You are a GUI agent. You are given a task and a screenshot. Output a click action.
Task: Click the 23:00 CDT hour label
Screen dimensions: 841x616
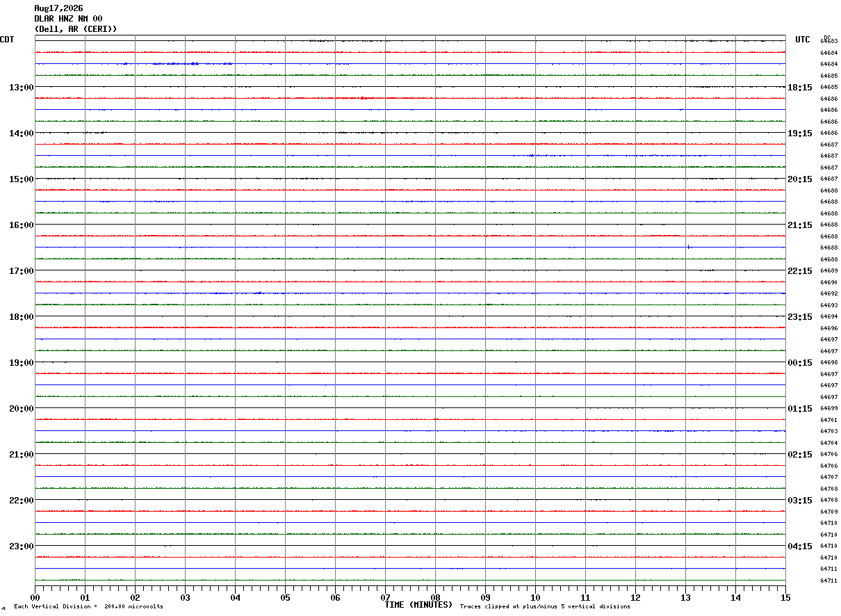click(21, 546)
